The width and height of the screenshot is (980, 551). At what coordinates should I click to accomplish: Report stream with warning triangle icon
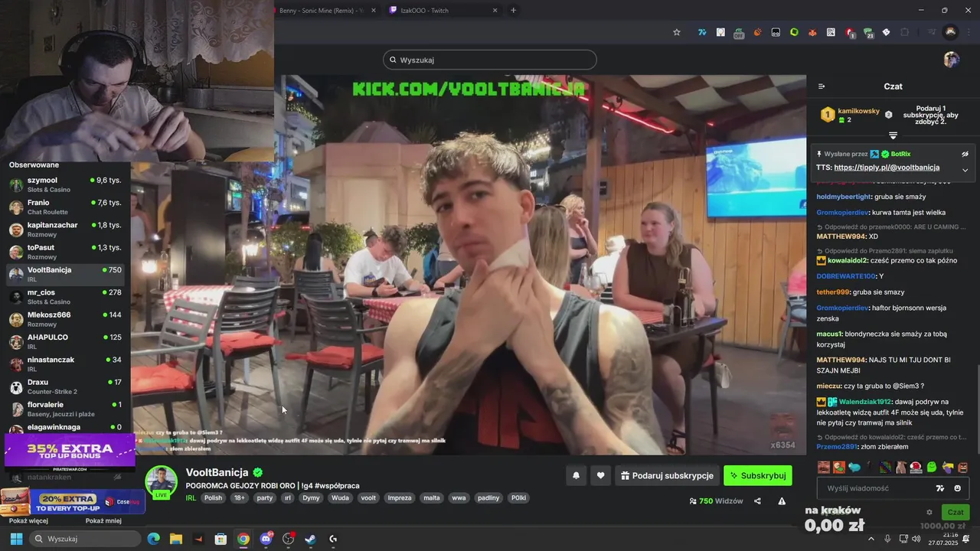782,501
